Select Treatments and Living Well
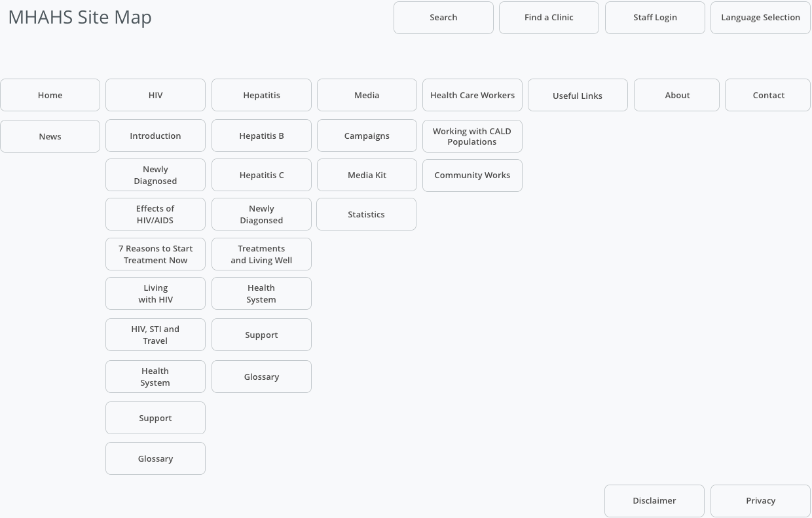The image size is (812, 518). point(261,254)
